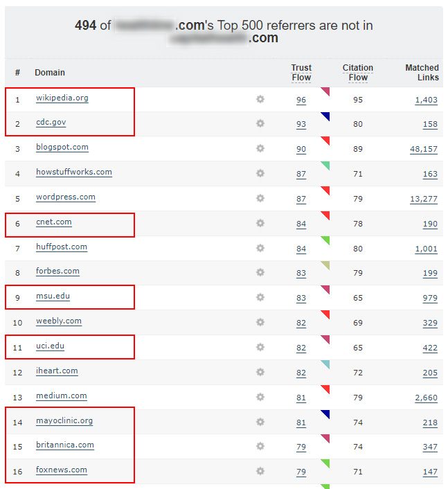The width and height of the screenshot is (448, 489).
Task: Open the wikipedia.org domain link
Action: (62, 98)
